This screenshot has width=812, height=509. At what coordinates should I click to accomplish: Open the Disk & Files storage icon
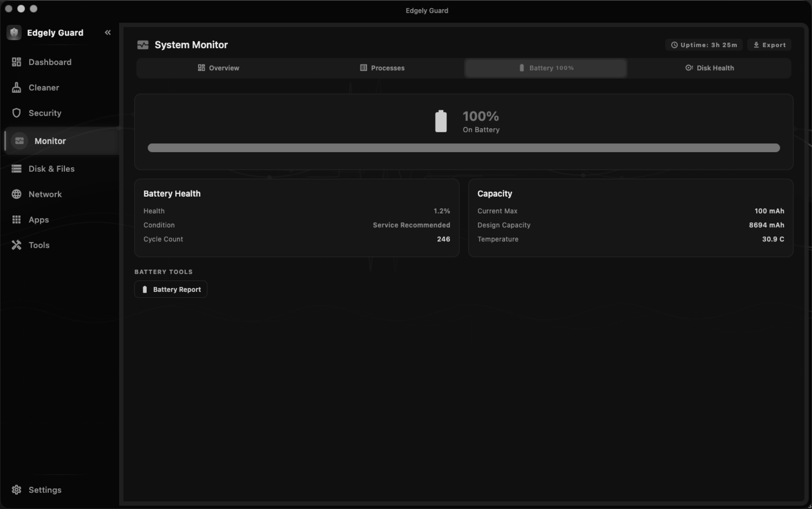pos(16,169)
